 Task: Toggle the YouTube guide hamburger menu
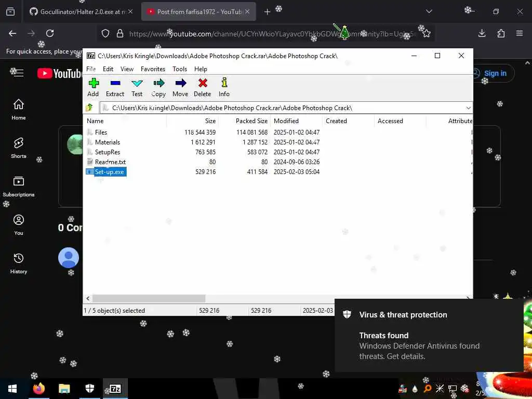[18, 73]
